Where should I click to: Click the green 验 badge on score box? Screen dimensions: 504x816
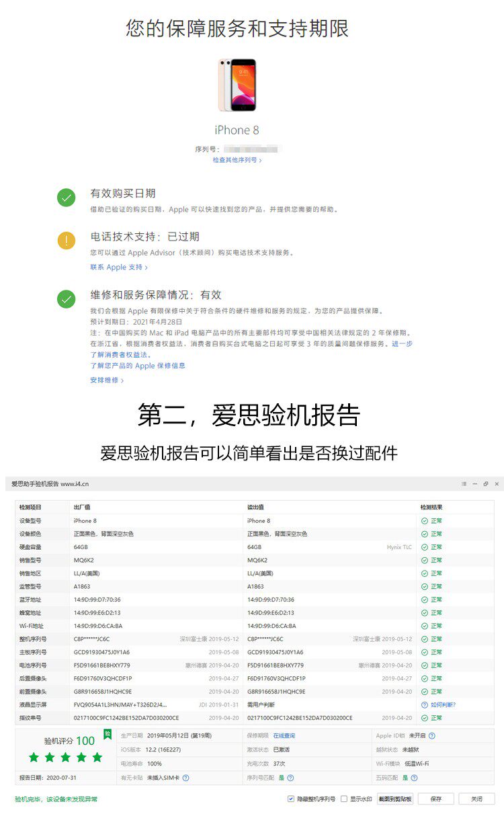(107, 734)
